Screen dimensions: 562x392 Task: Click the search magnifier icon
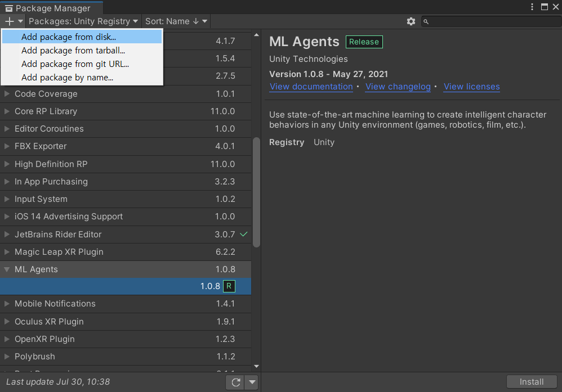[426, 22]
